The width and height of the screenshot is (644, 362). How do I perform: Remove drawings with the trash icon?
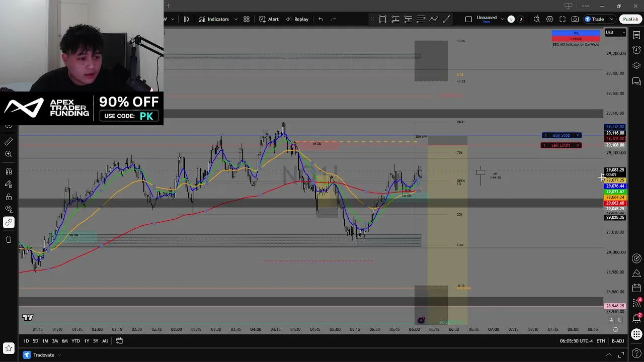coord(9,239)
